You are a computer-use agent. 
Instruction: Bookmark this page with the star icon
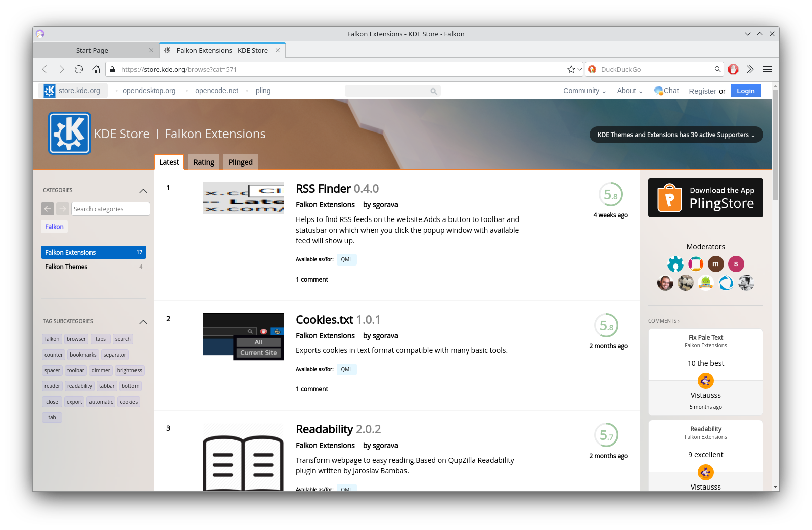[x=571, y=69]
